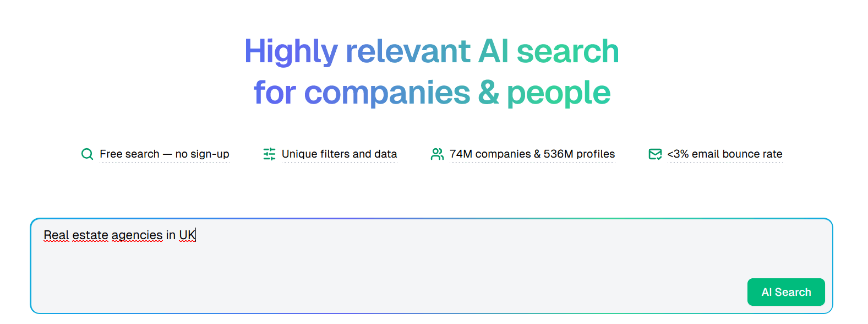The width and height of the screenshot is (868, 324).
Task: Click the word "Highly" in the headline
Action: [x=291, y=51]
